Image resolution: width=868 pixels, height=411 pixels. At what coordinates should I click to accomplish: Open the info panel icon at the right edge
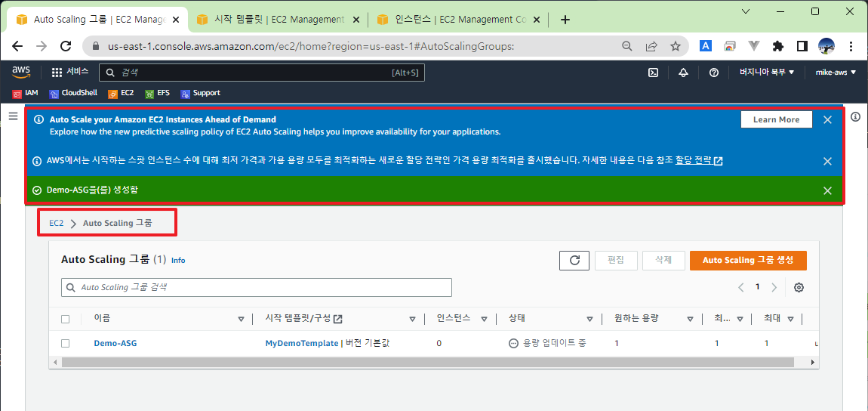tap(855, 117)
